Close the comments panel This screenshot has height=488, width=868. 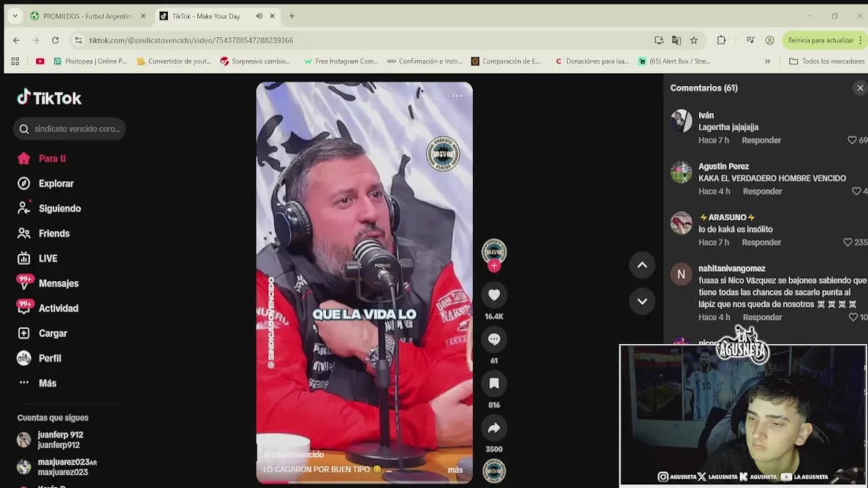860,88
